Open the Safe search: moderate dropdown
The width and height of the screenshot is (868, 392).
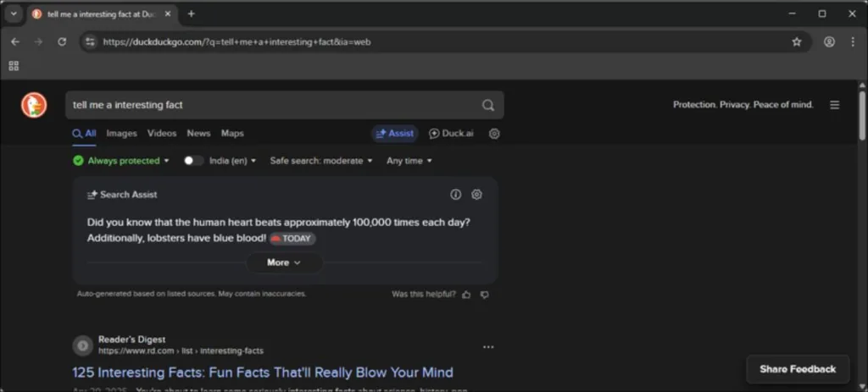321,161
